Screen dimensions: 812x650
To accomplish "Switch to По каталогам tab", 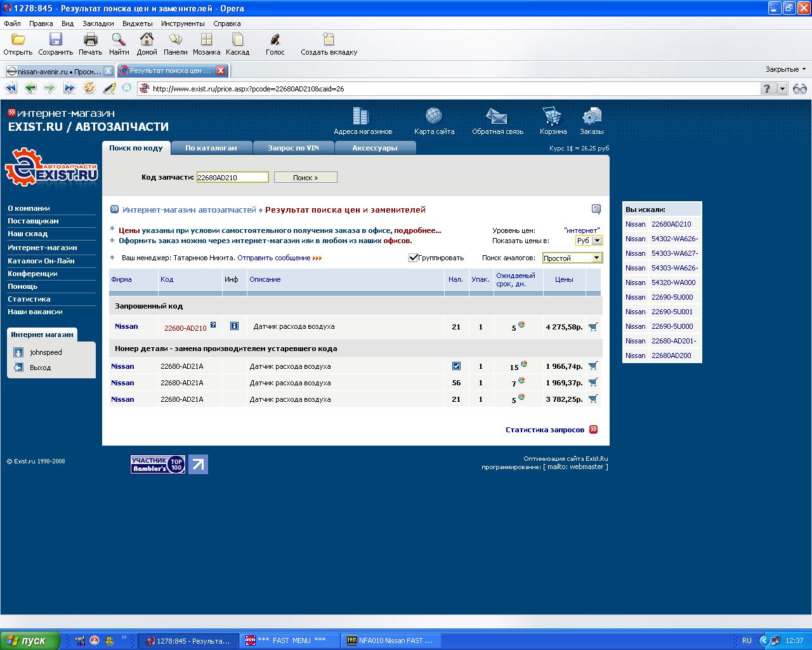I will [211, 148].
